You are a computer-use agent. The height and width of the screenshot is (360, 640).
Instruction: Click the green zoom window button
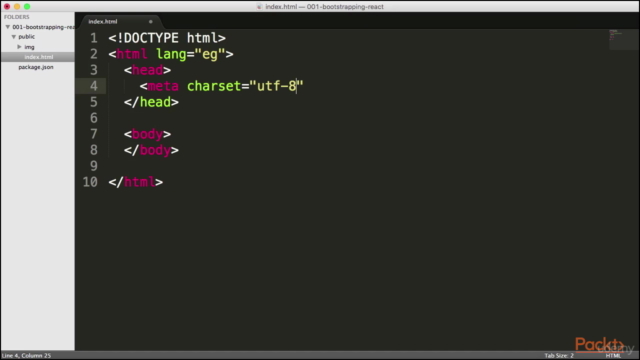pos(27,7)
